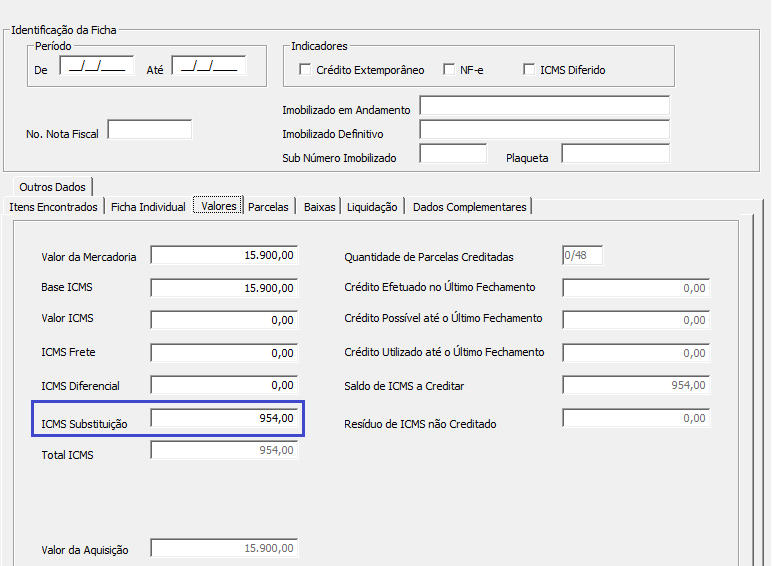Toggle the NF-e indicator checkbox
The image size is (772, 566).
click(x=449, y=70)
